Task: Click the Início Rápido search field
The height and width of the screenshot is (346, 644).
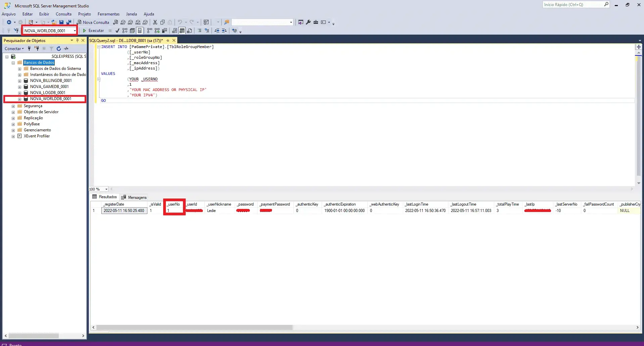Action: point(576,5)
